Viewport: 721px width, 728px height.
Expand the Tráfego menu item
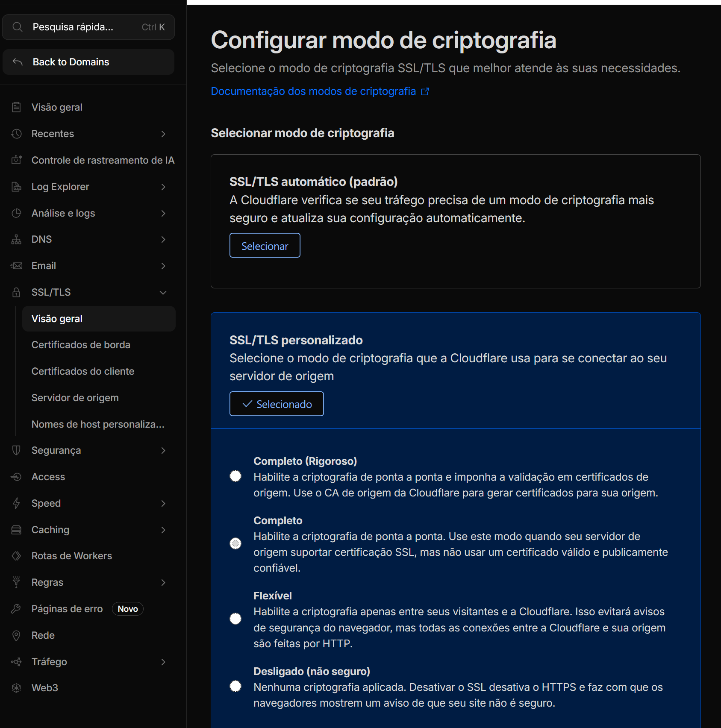tap(163, 661)
